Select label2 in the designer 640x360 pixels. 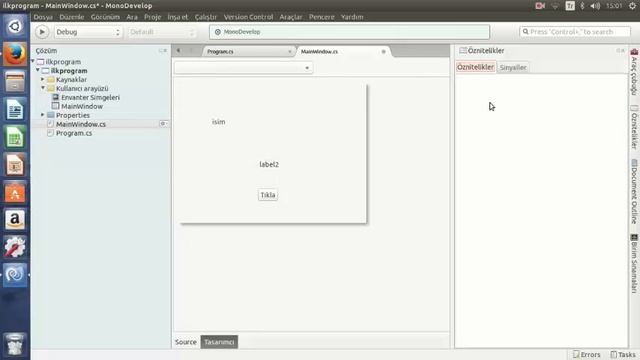point(269,164)
